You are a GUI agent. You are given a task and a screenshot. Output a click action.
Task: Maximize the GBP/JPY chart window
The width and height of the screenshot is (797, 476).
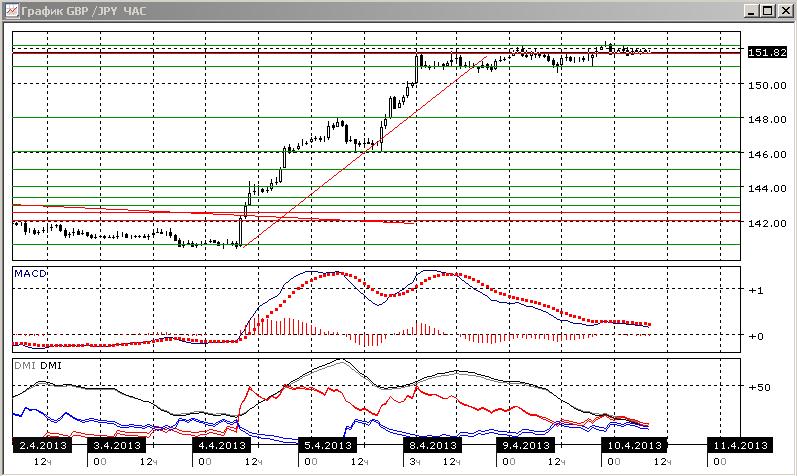(768, 11)
